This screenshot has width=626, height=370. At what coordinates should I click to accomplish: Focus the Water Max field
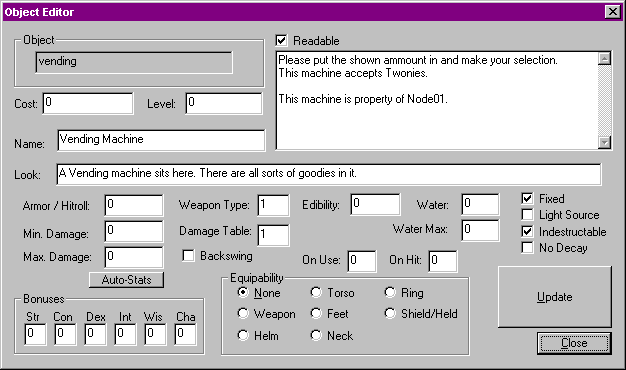[480, 230]
